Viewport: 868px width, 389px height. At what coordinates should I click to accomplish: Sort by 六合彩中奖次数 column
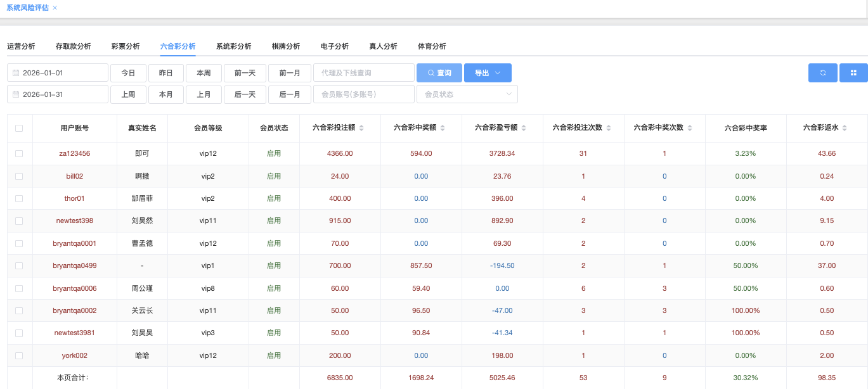pos(690,128)
